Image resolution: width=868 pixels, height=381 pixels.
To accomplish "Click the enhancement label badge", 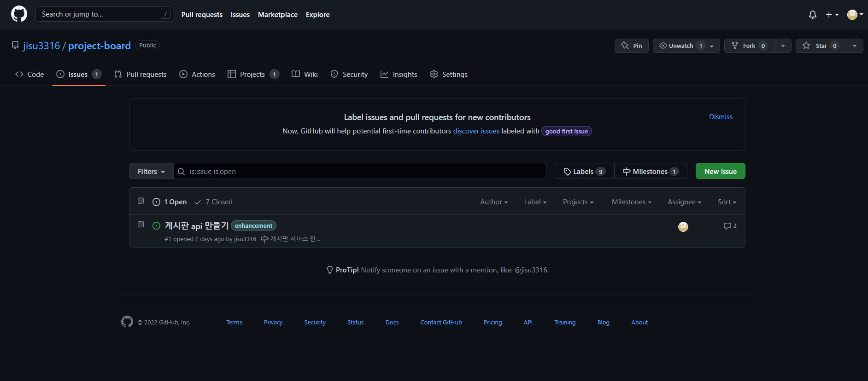I will 253,225.
